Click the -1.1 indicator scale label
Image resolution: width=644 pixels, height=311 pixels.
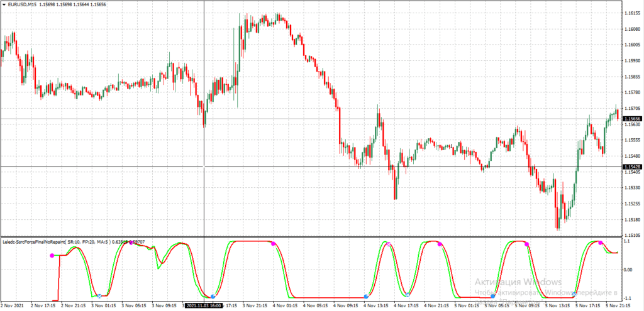(x=628, y=298)
